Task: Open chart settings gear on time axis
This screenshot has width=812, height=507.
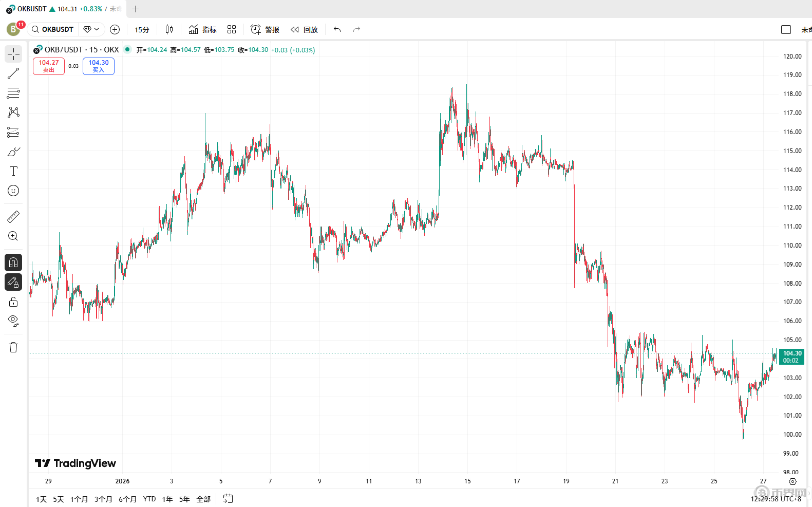Action: [x=792, y=481]
